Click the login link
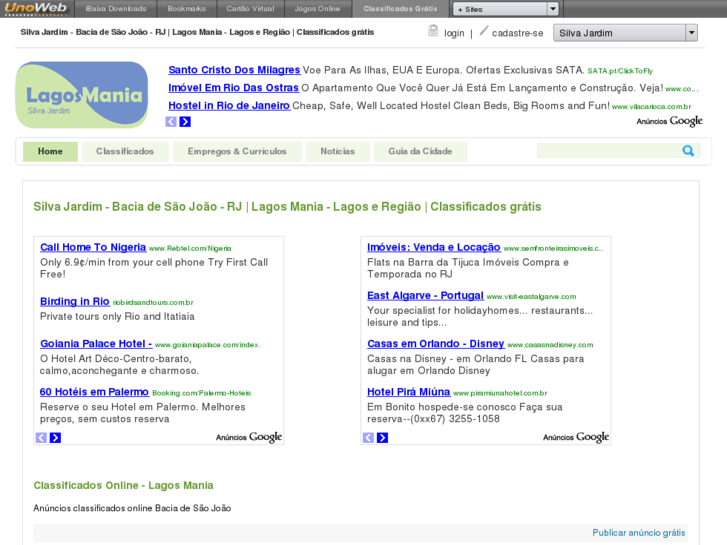The width and height of the screenshot is (727, 545). click(x=454, y=33)
